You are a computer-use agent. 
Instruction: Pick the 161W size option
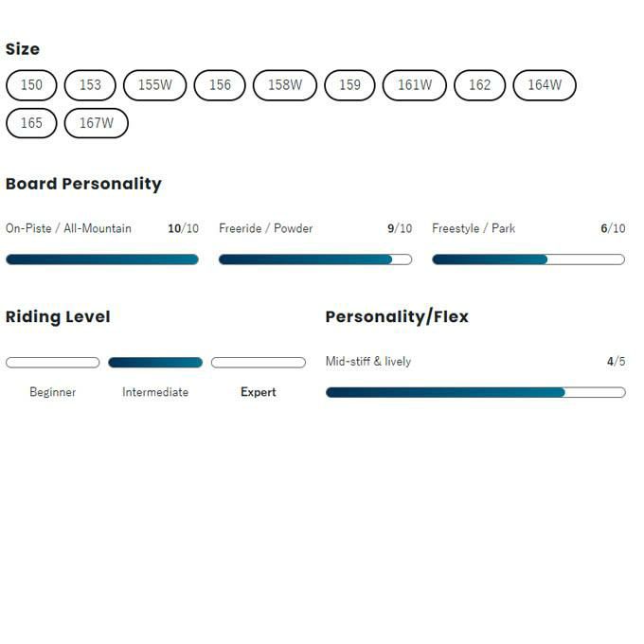click(x=415, y=85)
